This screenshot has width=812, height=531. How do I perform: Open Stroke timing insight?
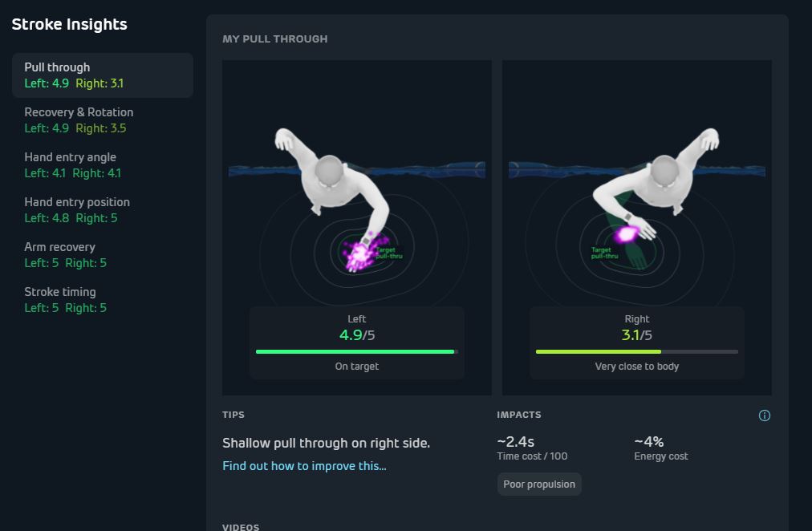pos(103,300)
